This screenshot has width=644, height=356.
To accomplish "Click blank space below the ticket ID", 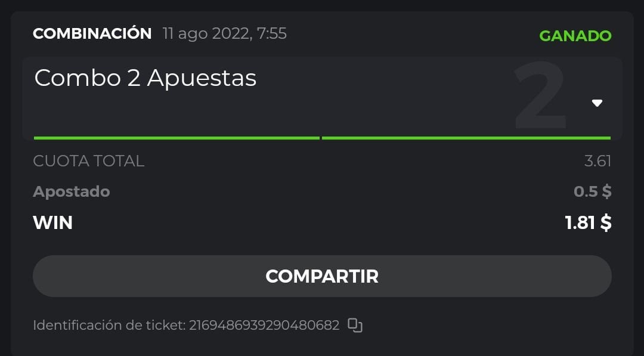I will (x=322, y=346).
